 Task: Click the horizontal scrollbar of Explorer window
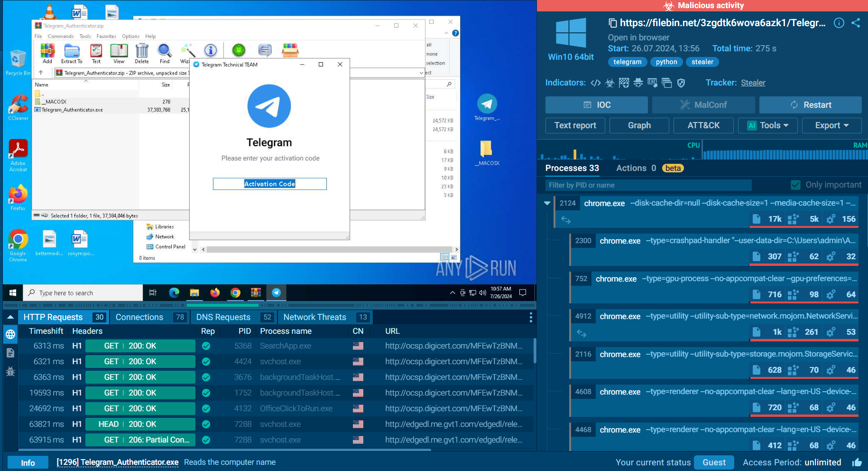(329, 249)
